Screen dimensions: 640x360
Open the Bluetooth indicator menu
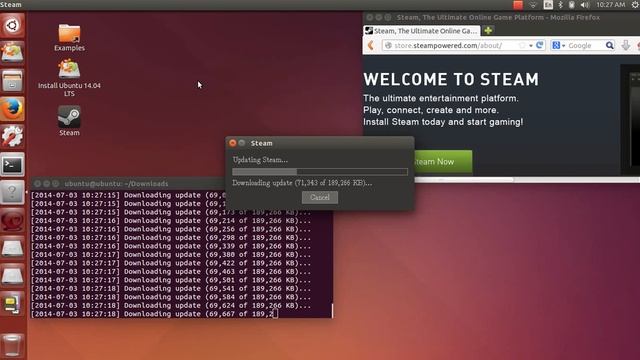point(560,5)
